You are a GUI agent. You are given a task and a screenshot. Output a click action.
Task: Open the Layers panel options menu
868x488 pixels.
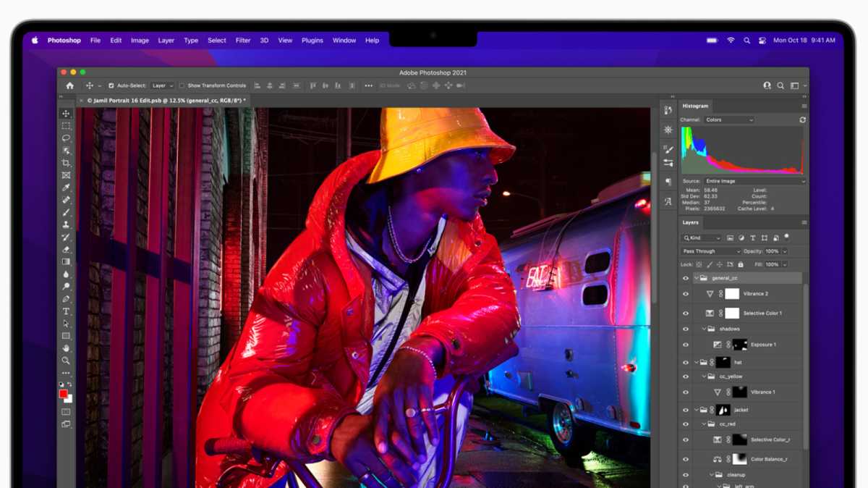point(804,222)
